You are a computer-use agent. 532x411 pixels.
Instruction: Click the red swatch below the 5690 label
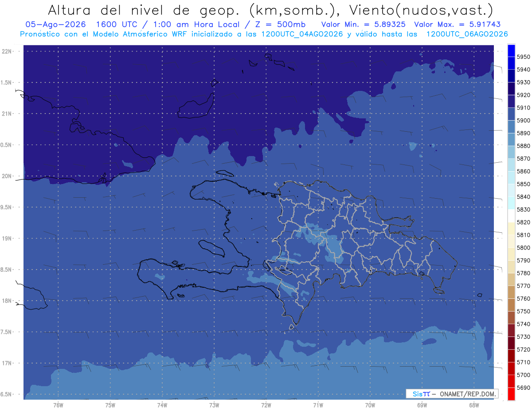pos(511,394)
